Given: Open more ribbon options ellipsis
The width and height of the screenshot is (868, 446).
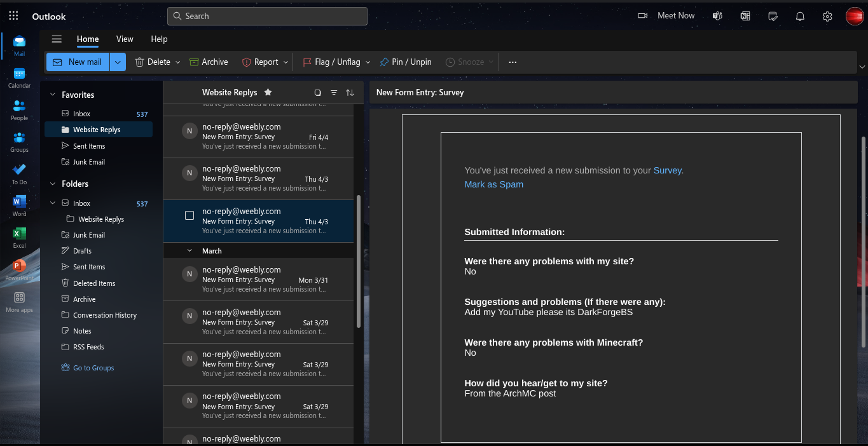Looking at the screenshot, I should [x=513, y=62].
